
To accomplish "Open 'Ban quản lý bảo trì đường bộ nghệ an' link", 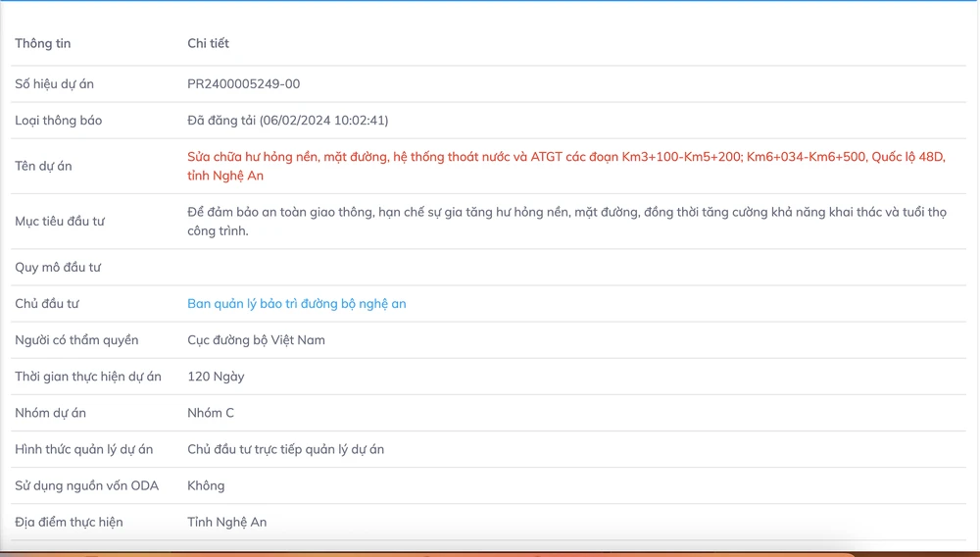I will (297, 304).
